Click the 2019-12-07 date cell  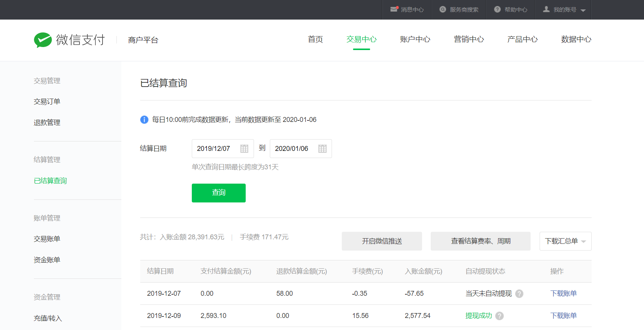[164, 294]
